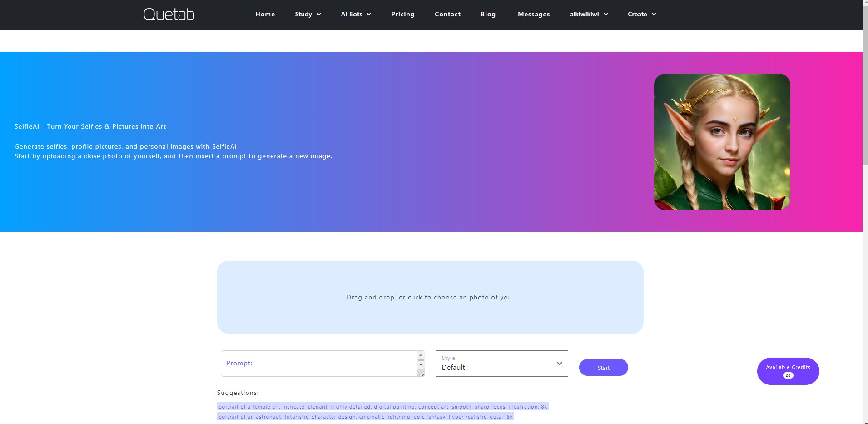Click the Available Credits badge
The image size is (868, 424).
[x=788, y=371]
